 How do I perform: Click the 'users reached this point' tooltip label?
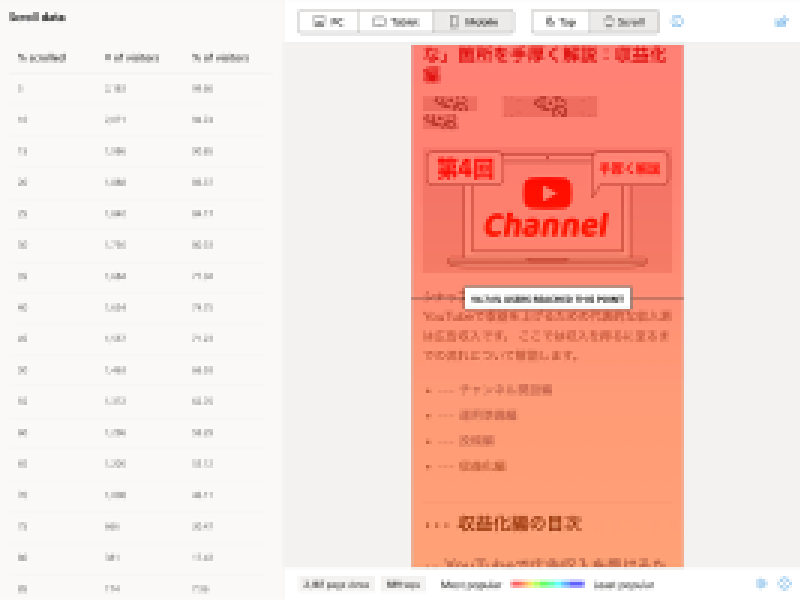click(547, 299)
